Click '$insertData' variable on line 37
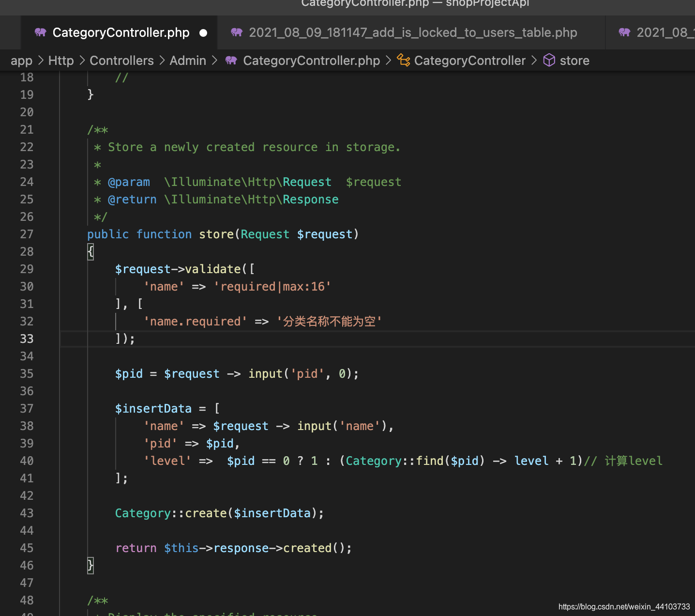 [x=153, y=409]
